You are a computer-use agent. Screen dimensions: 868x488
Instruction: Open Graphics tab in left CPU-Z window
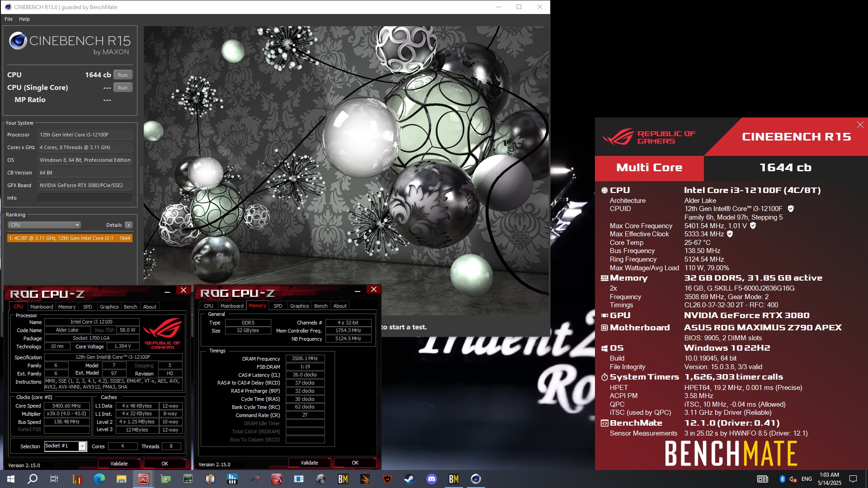pos(109,307)
